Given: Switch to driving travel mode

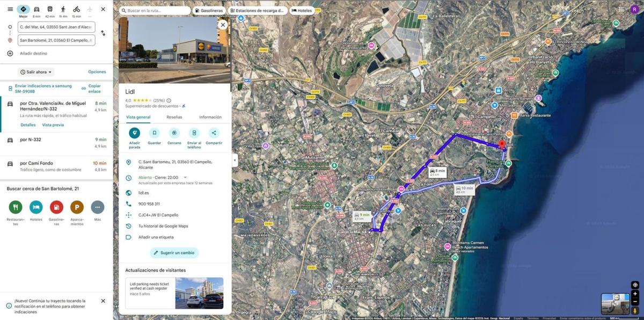Looking at the screenshot, I should [x=36, y=9].
